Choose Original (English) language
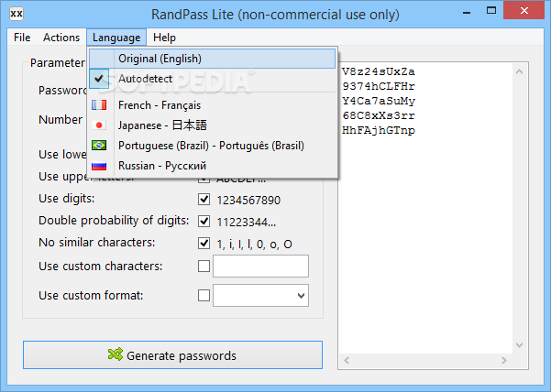 [x=213, y=59]
